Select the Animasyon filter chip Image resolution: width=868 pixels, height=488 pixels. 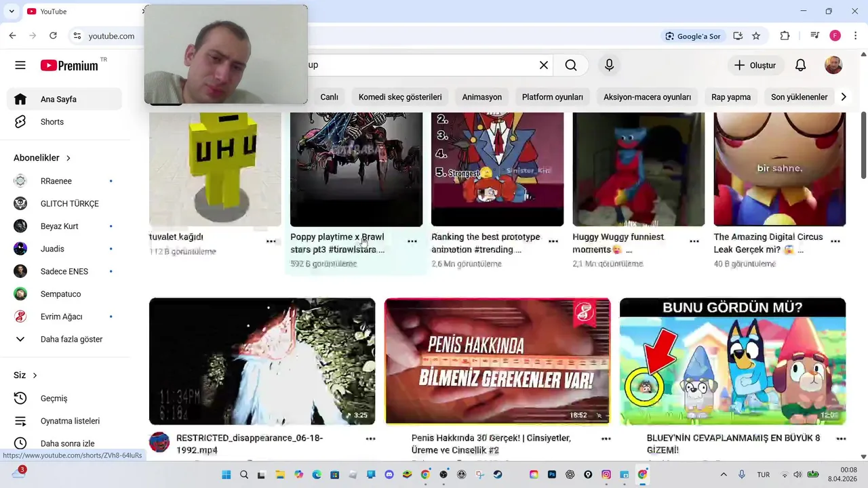482,97
